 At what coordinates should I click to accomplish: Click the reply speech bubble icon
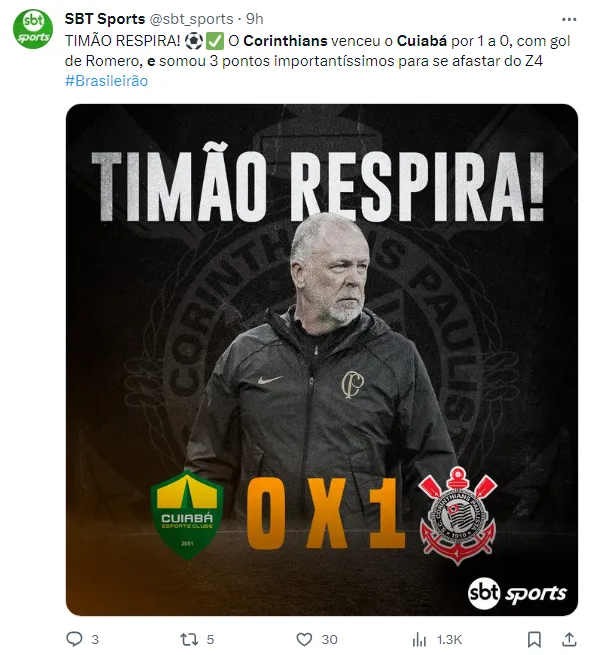[x=74, y=639]
